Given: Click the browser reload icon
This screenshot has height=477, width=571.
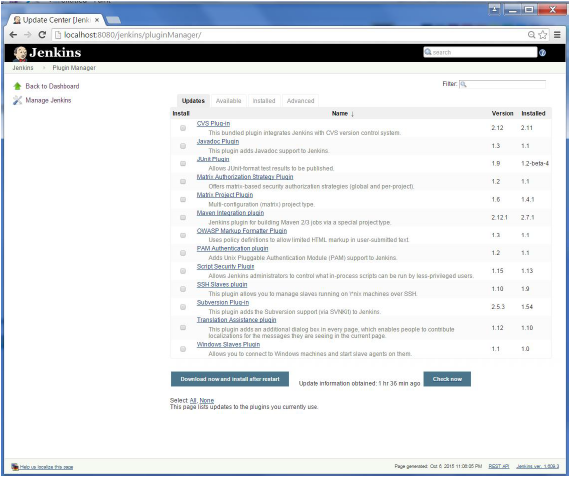Looking at the screenshot, I should point(42,35).
